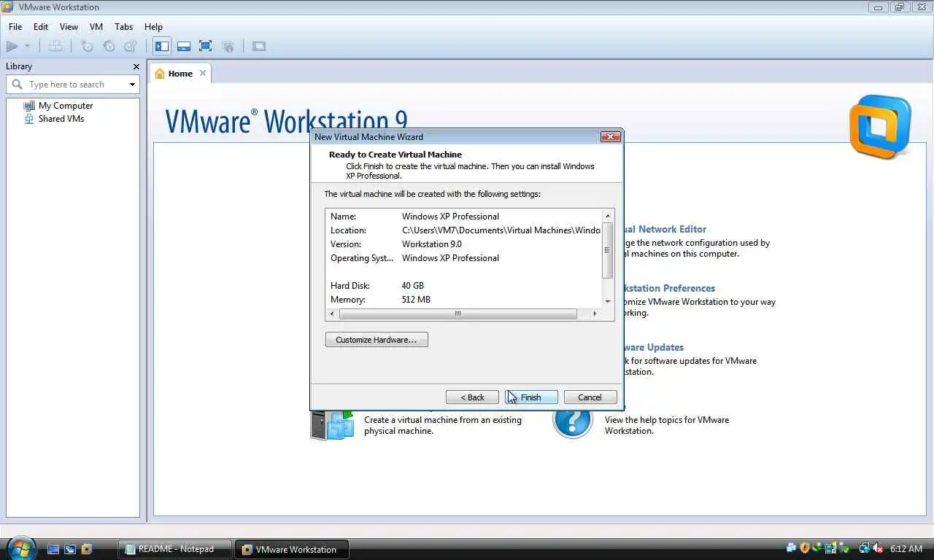This screenshot has height=560, width=934.
Task: Click the Customize Hardware button
Action: click(377, 340)
